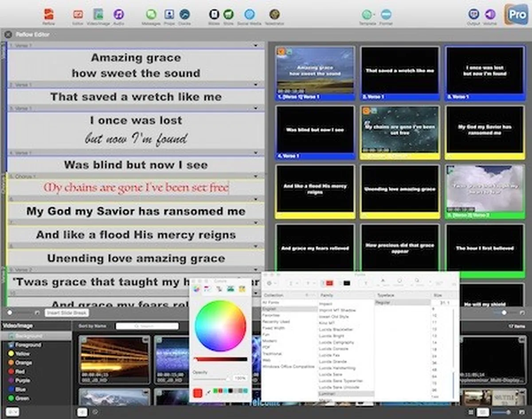Expand dropdown arrow above 'Was blind but now I see'
This screenshot has width=532, height=419.
pyautogui.click(x=256, y=153)
